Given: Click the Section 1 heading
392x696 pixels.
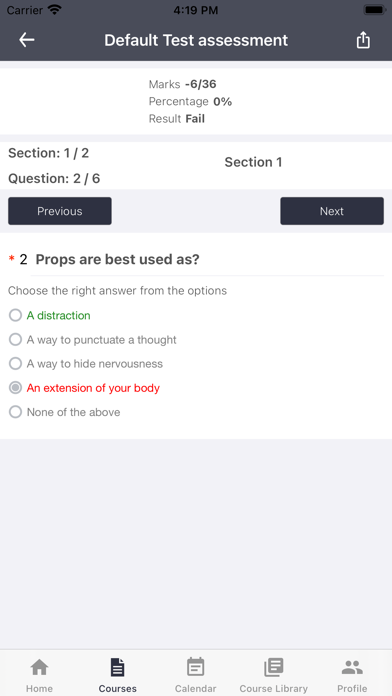Looking at the screenshot, I should coord(253,162).
